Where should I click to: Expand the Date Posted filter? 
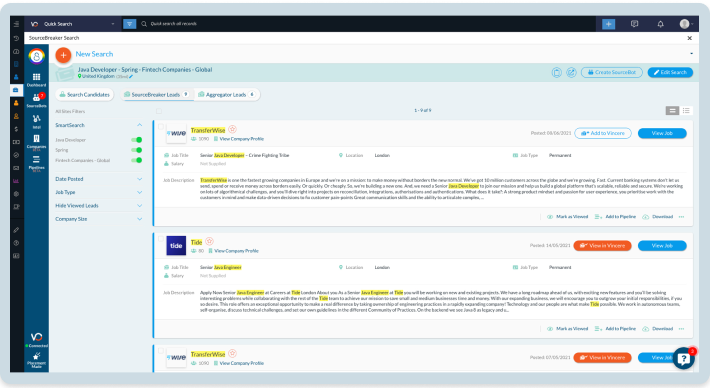tap(99, 179)
